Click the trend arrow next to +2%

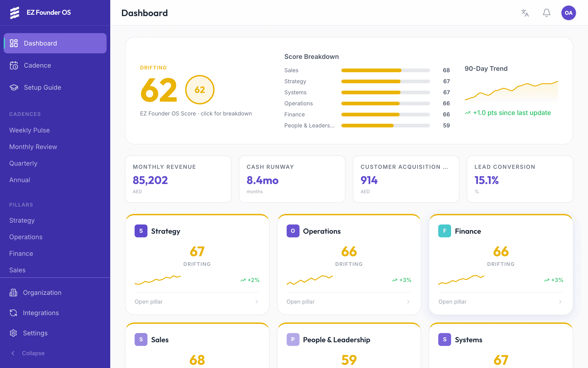point(243,280)
